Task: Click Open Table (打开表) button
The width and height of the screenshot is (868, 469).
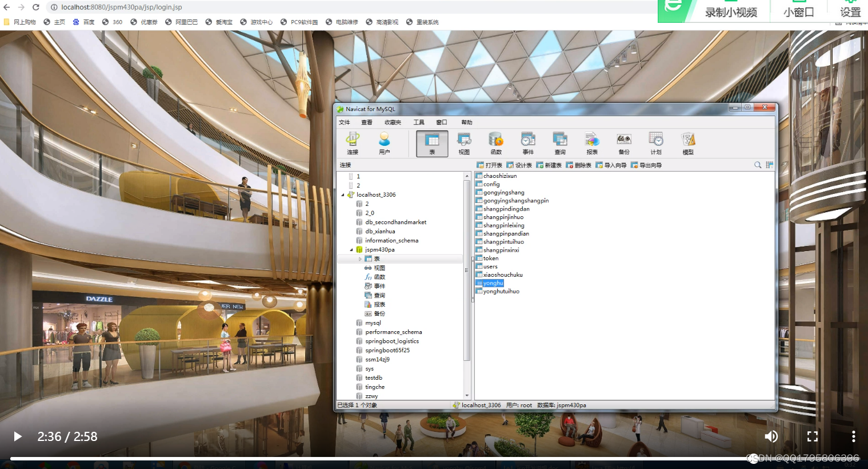Action: pos(490,165)
